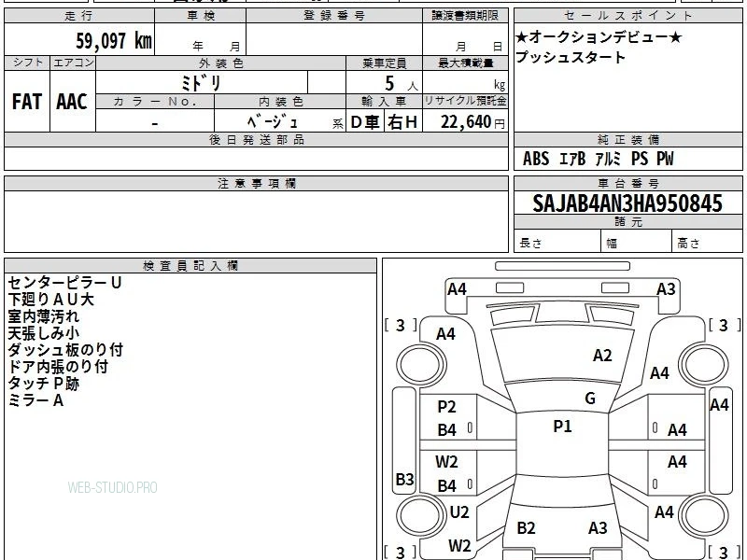Click the A2 mark on the hood
This screenshot has height=560, width=747.
pos(602,356)
